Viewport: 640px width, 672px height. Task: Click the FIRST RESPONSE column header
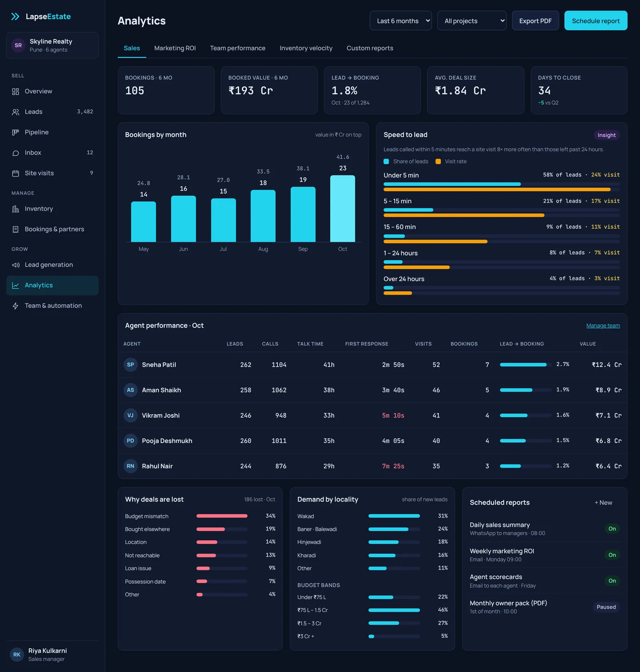(x=366, y=344)
